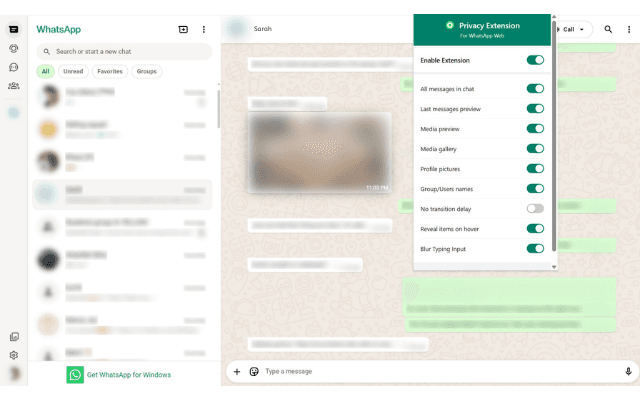
Task: Click the Privacy Extension logo icon
Action: point(449,25)
